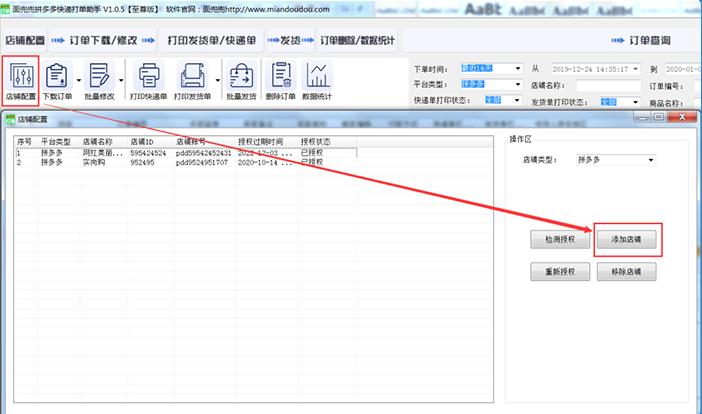Close the 店铺配置 dialog
702x414 pixels.
point(682,117)
